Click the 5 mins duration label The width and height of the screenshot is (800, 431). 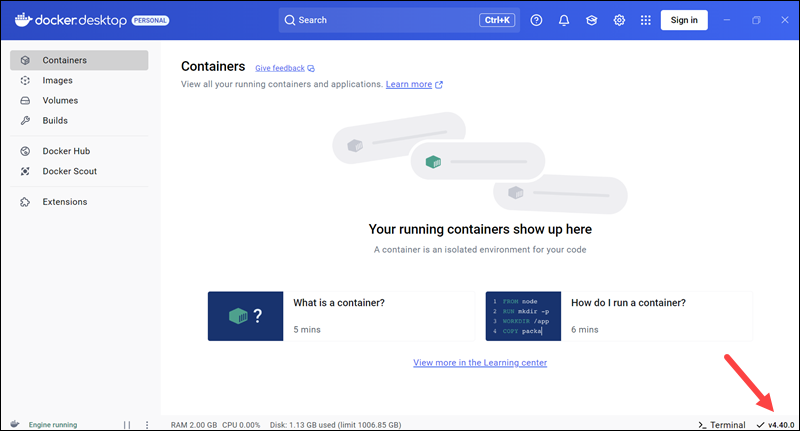[x=307, y=329]
